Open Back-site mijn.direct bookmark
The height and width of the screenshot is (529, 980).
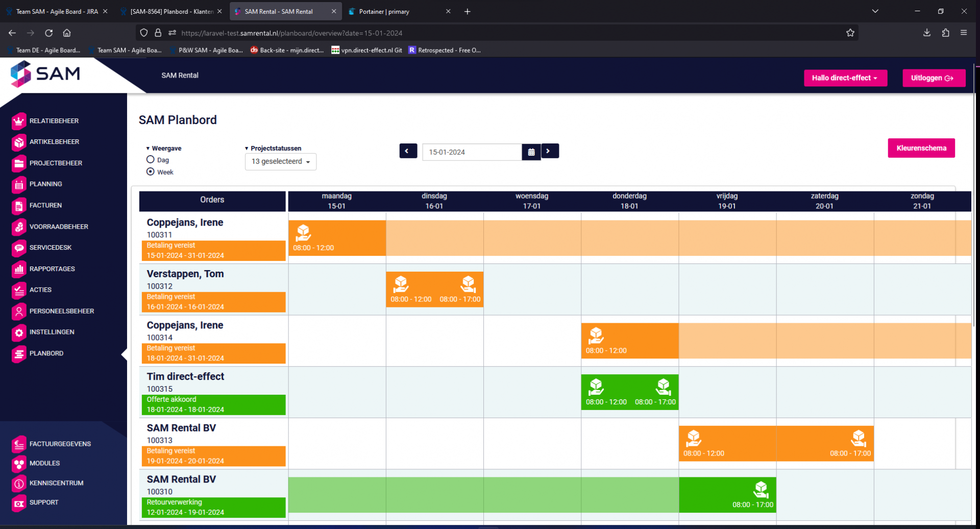[287, 50]
